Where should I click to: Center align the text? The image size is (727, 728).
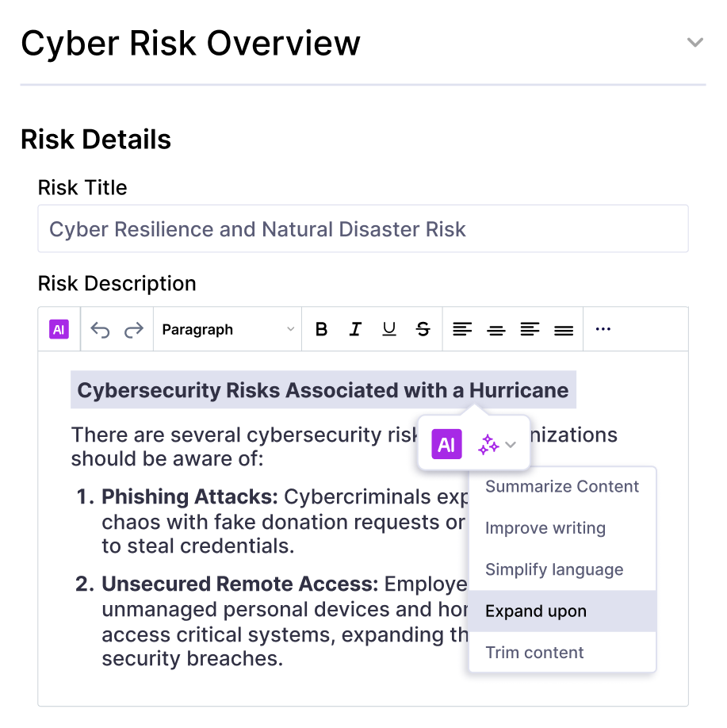coord(496,330)
